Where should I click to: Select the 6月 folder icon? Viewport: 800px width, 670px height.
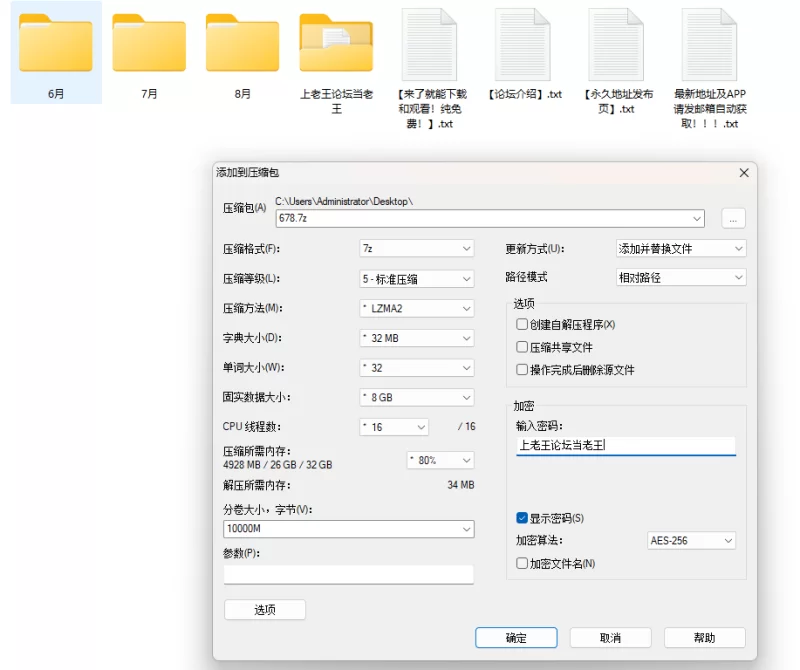pyautogui.click(x=56, y=43)
